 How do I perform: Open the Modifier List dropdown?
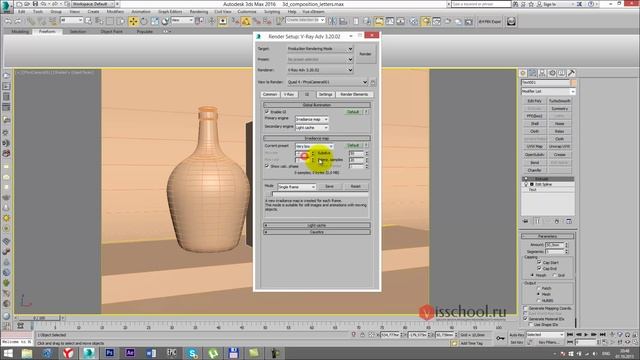click(548, 91)
